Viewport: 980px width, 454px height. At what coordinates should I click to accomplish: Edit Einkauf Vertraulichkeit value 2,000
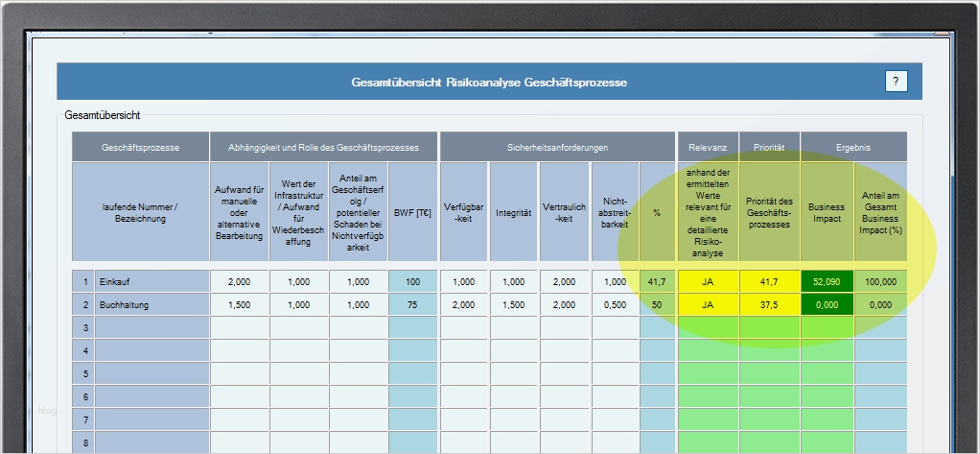565,281
